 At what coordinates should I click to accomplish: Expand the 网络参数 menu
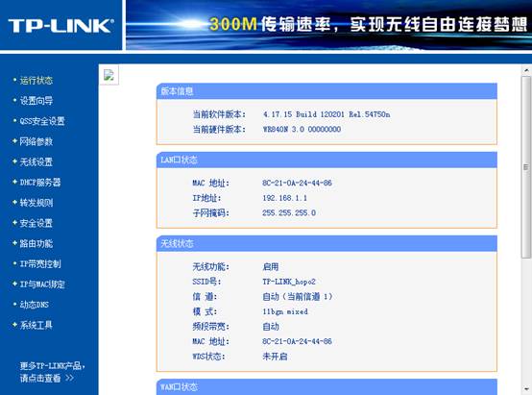click(x=36, y=141)
